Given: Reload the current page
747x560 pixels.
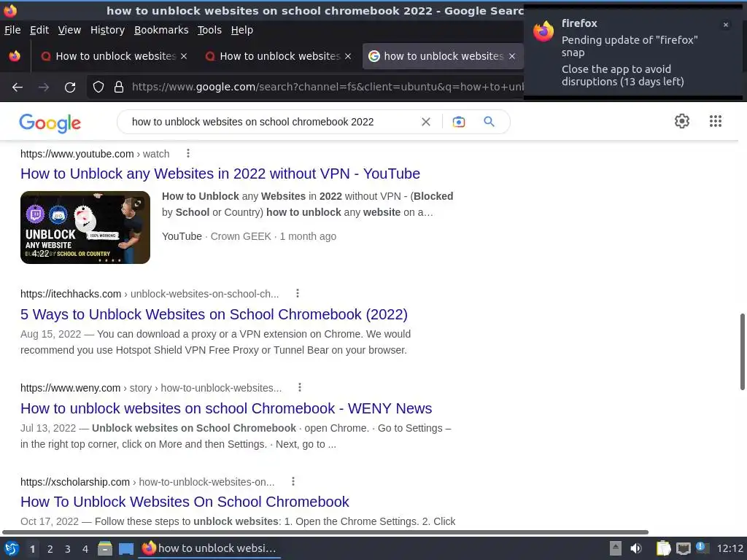Looking at the screenshot, I should (x=70, y=87).
